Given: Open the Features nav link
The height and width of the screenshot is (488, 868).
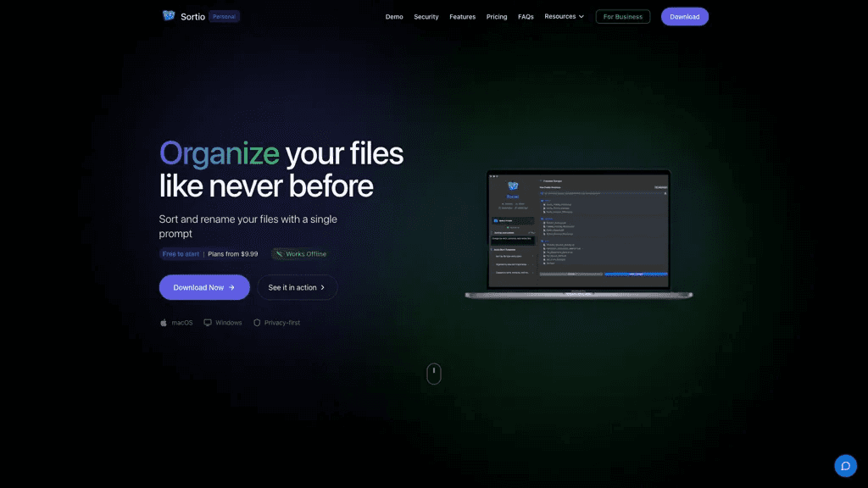Looking at the screenshot, I should (462, 17).
